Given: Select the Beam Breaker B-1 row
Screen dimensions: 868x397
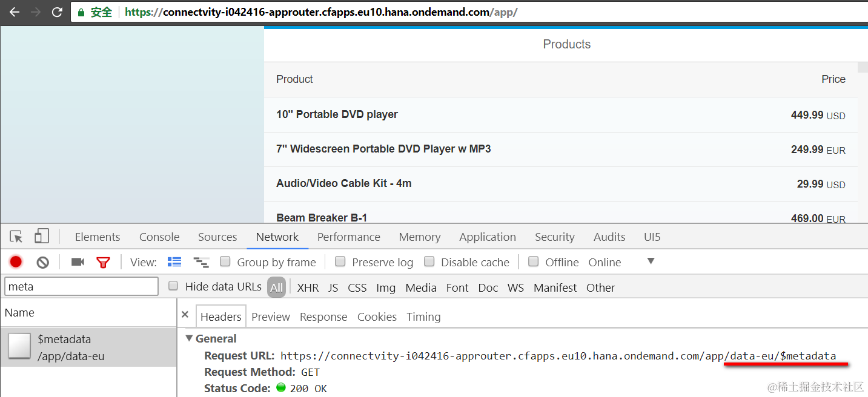Looking at the screenshot, I should (x=560, y=212).
